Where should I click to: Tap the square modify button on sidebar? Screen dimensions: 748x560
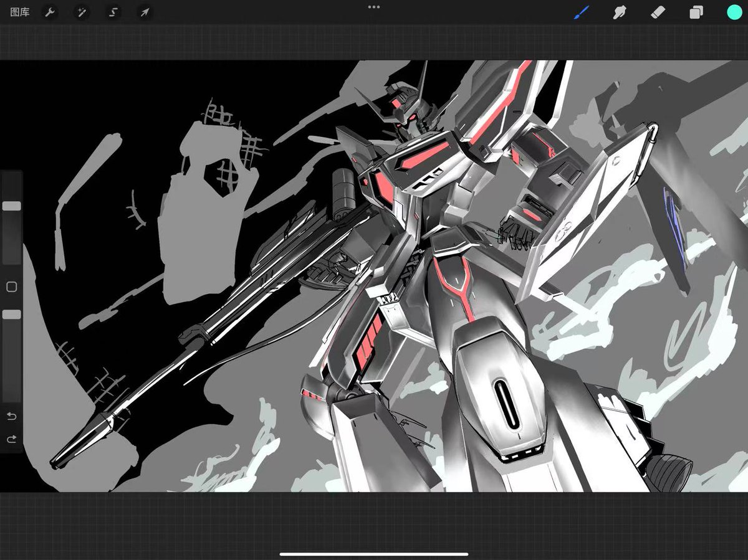11,287
